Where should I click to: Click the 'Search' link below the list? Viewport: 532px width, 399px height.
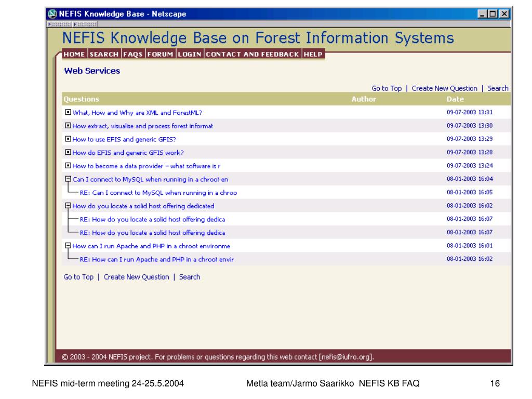click(x=190, y=277)
